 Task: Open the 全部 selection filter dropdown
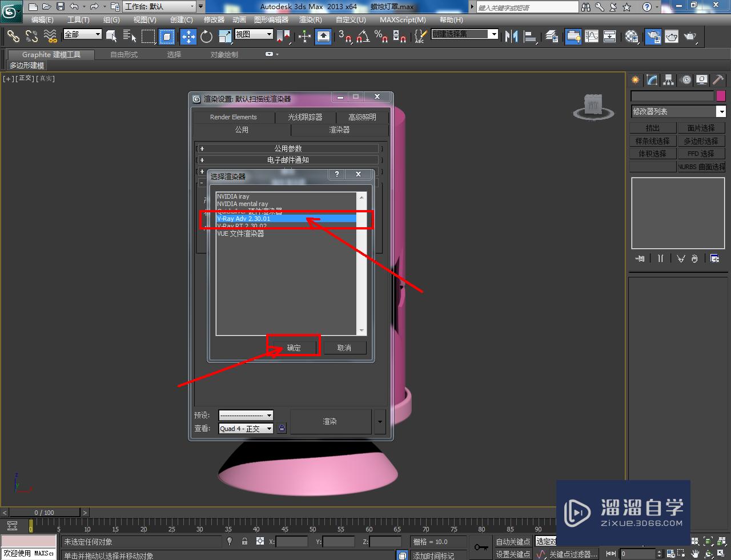tap(82, 34)
